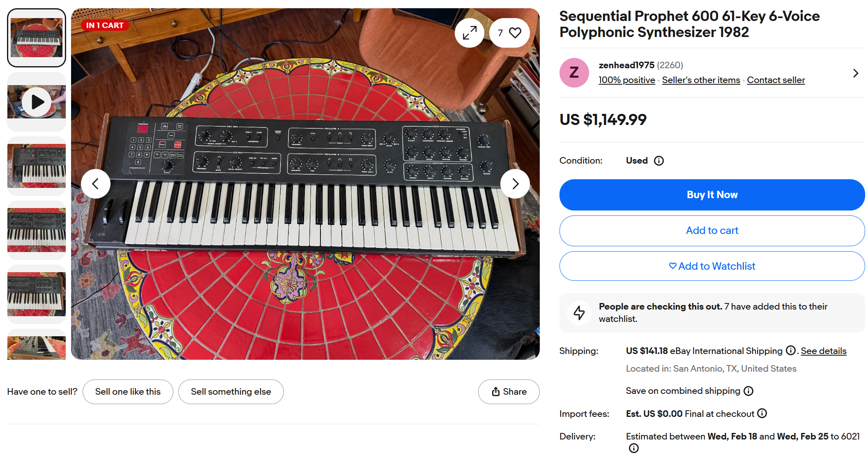Open the Seller's other items link
Image resolution: width=868 pixels, height=458 pixels.
(701, 80)
